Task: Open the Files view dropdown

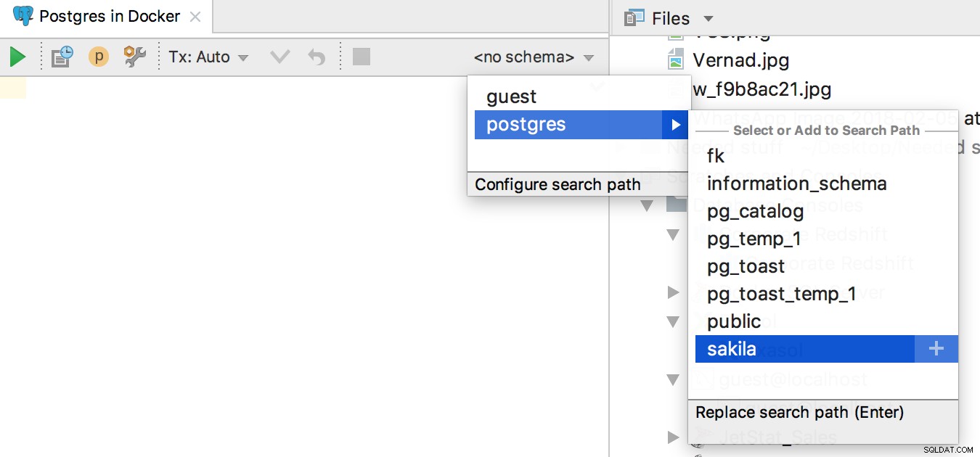Action: pos(669,18)
